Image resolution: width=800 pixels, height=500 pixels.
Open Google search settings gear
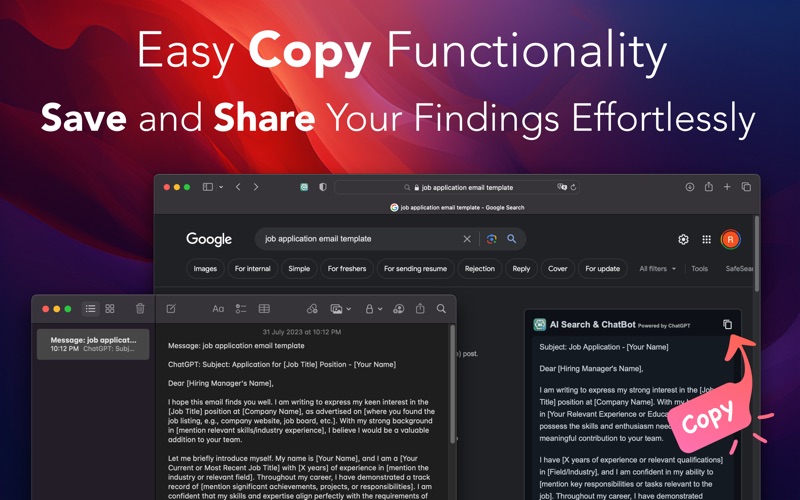coord(683,239)
